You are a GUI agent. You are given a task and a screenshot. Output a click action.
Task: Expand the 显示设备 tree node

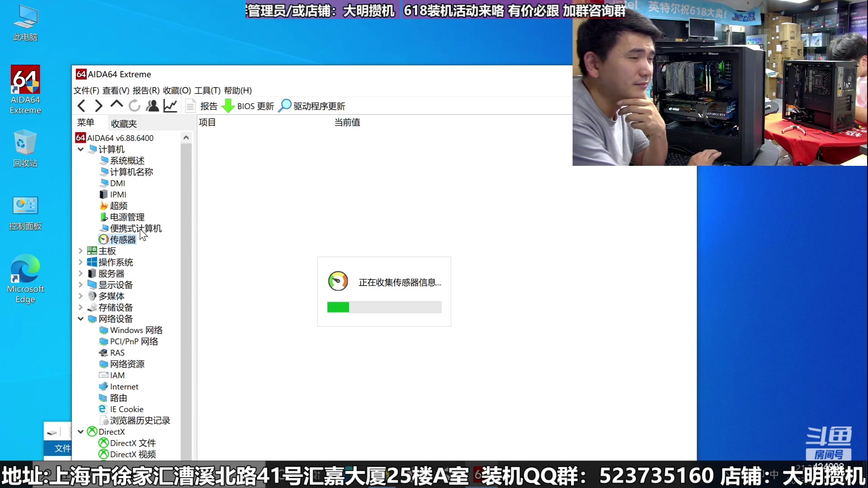click(x=80, y=285)
